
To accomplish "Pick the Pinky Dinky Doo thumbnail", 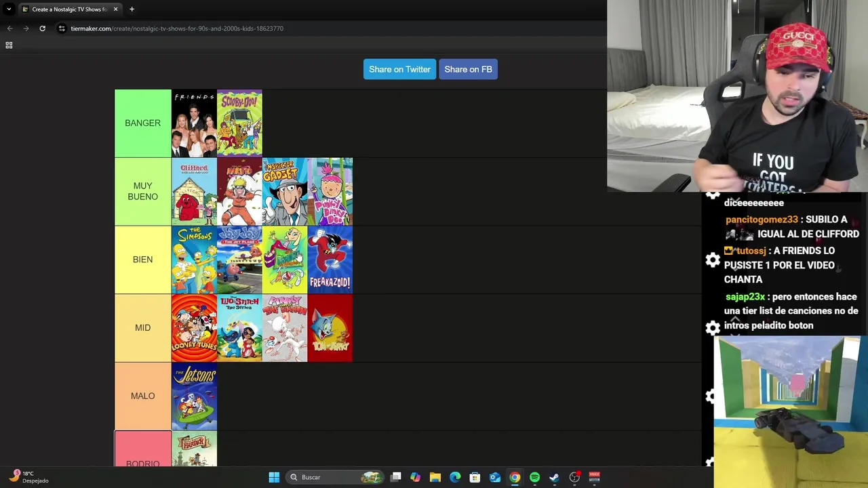I will [330, 192].
